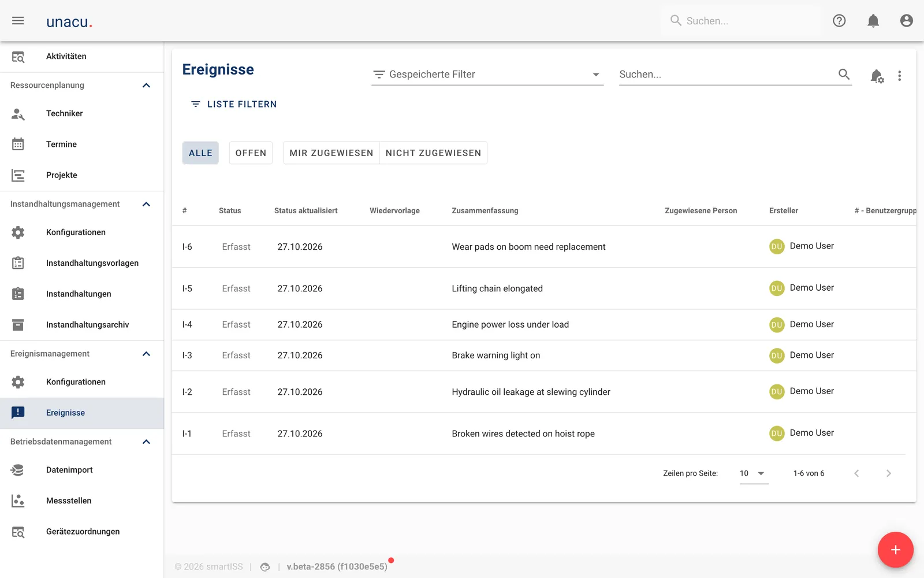924x578 pixels.
Task: Open the user account profile icon
Action: pos(907,21)
